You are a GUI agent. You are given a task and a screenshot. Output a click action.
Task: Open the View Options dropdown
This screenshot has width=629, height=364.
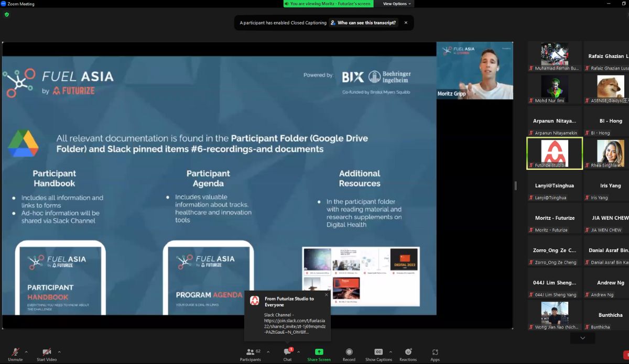pyautogui.click(x=397, y=4)
